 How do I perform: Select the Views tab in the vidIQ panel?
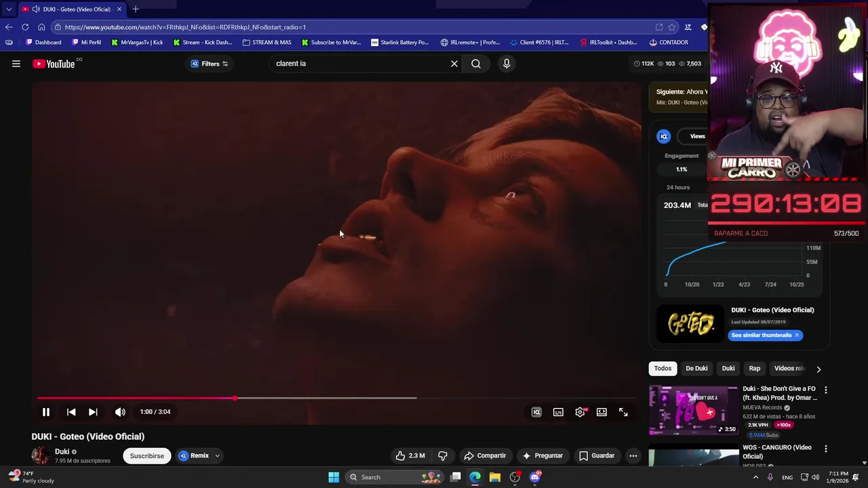tap(697, 136)
